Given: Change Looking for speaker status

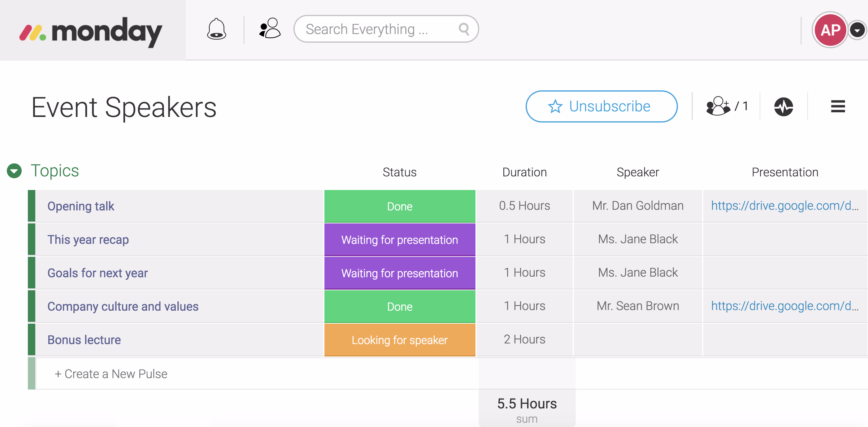Looking at the screenshot, I should [x=400, y=339].
